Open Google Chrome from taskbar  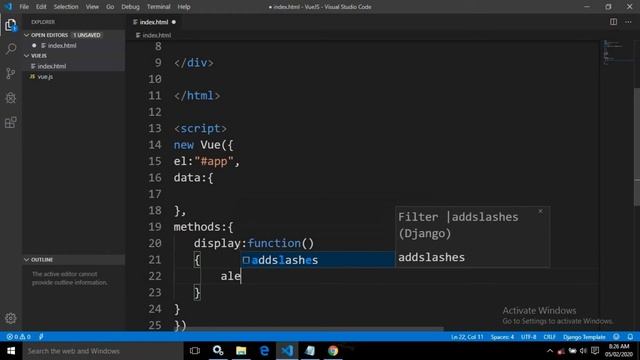coord(333,351)
